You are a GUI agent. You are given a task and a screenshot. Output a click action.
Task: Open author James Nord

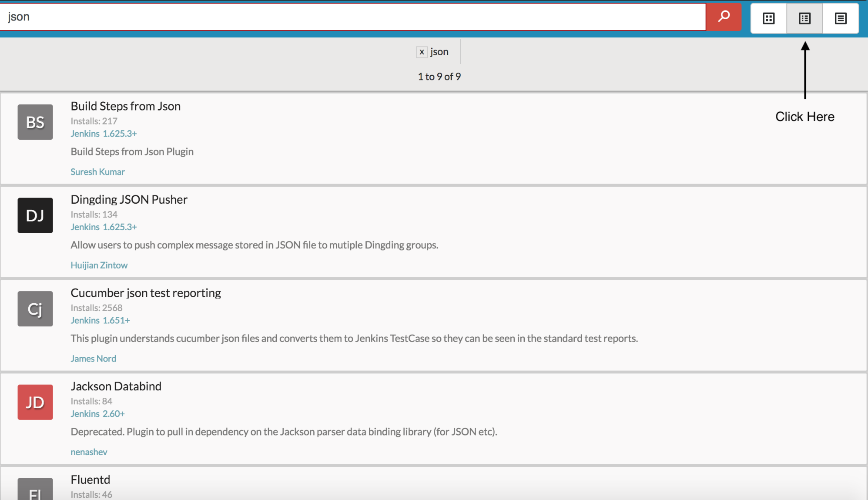[93, 359]
